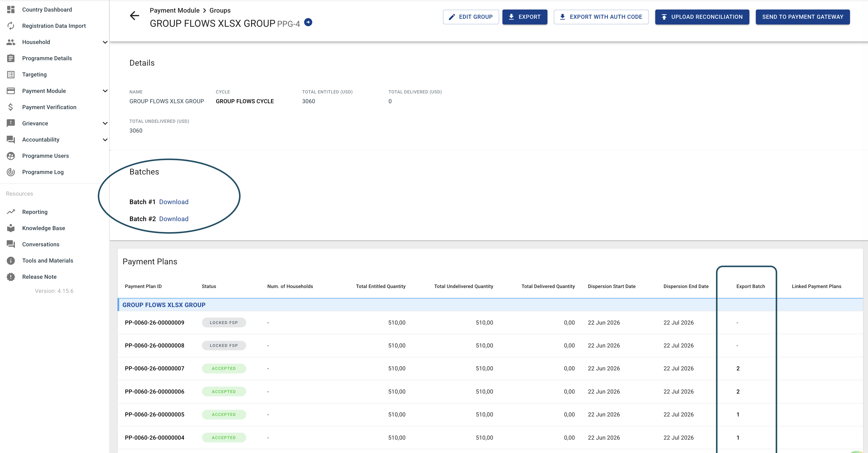Click the Payment Module card icon
Image resolution: width=868 pixels, height=453 pixels.
(11, 91)
